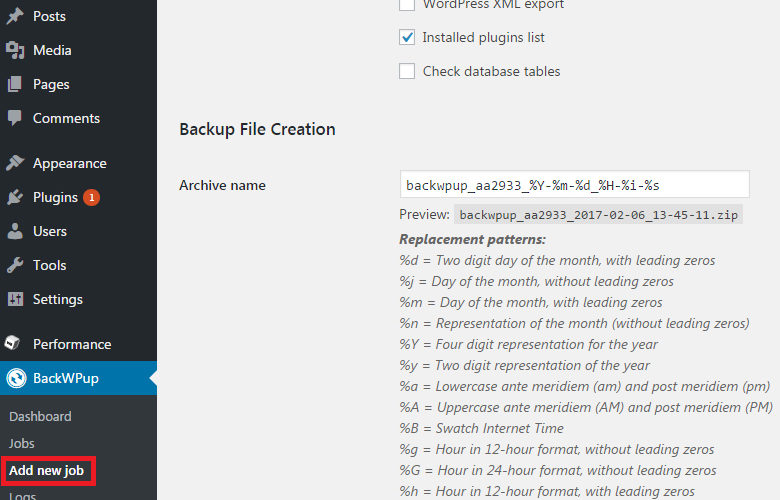Screen dimensions: 780x500
Task: Click the Performance cube icon
Action: [12, 343]
